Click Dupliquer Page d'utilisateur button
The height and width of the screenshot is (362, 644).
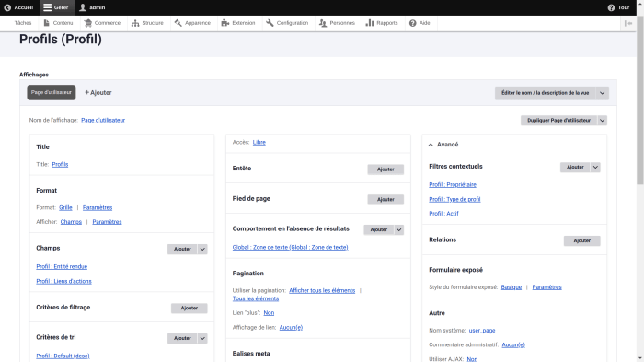pyautogui.click(x=558, y=120)
